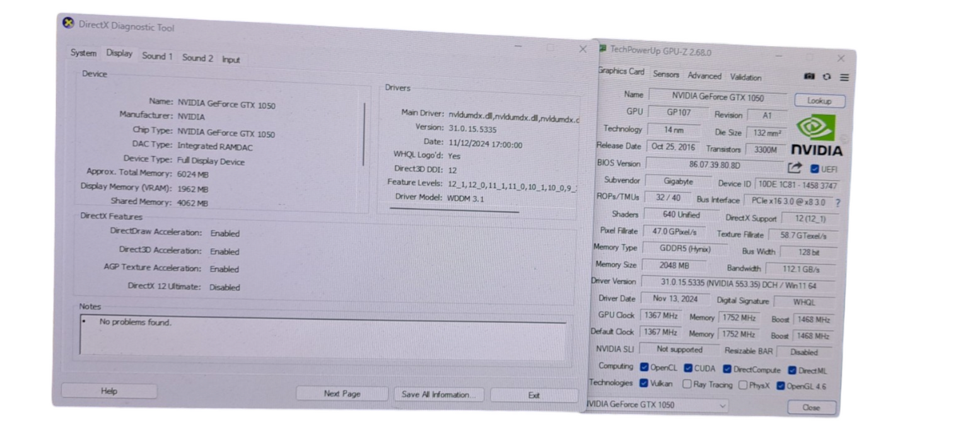
Task: Click the GPU-Z refresh icon
Action: 827,77
